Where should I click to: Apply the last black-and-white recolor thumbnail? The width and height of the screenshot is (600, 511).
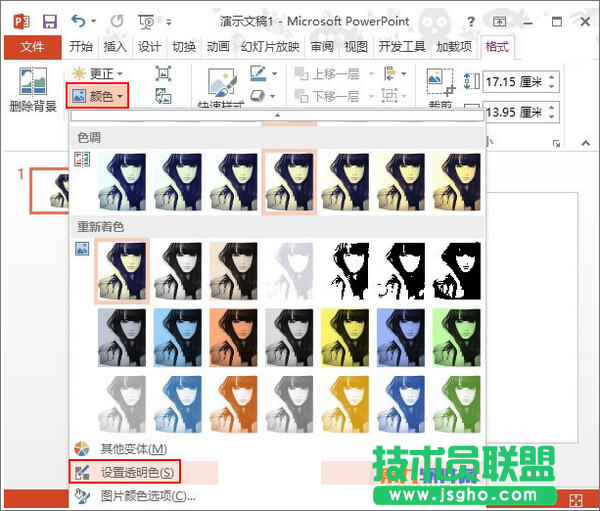pyautogui.click(x=457, y=271)
